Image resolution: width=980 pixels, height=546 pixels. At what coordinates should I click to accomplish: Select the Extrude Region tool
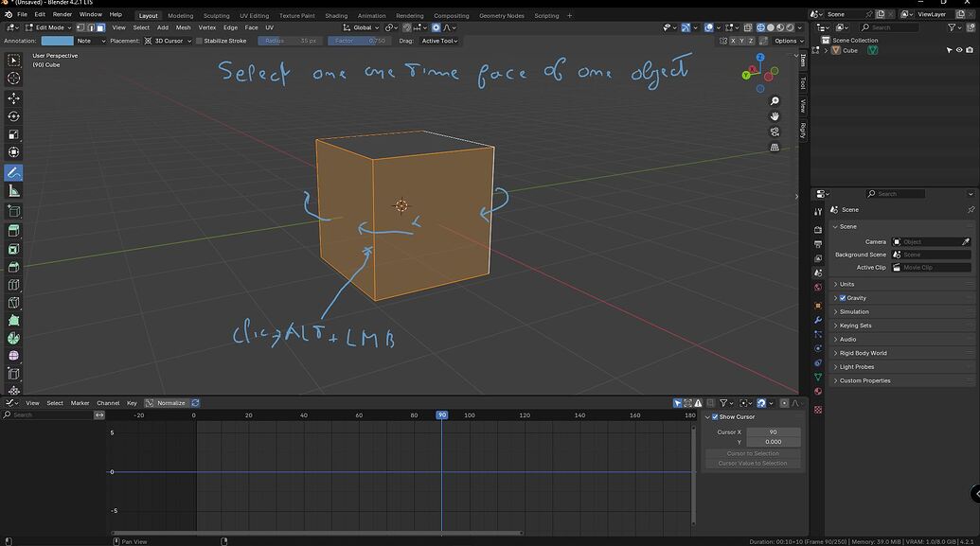(x=13, y=231)
